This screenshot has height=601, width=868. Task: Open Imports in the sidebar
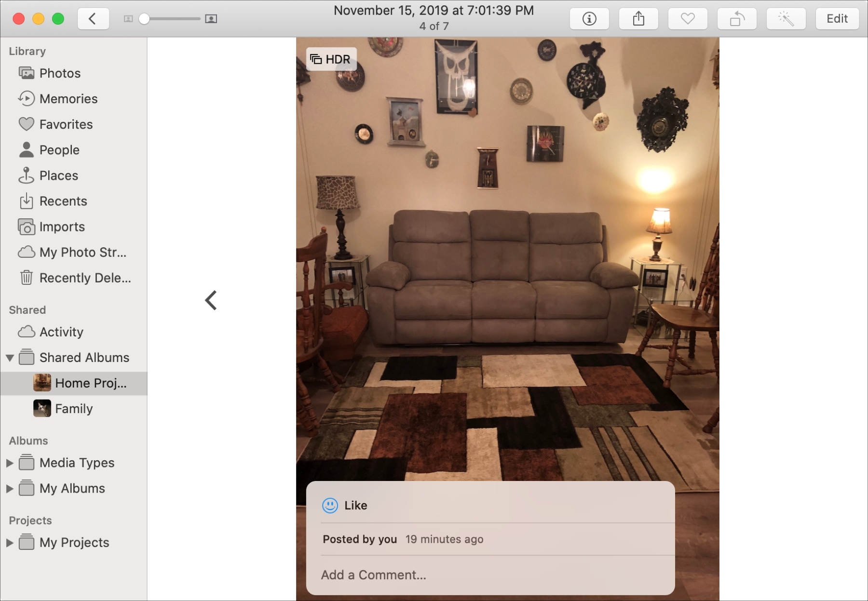[74, 227]
